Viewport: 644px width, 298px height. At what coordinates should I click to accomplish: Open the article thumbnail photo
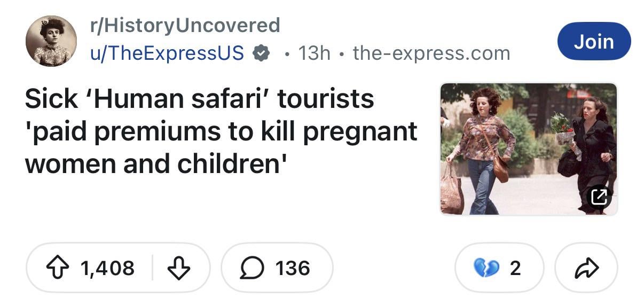tap(529, 149)
